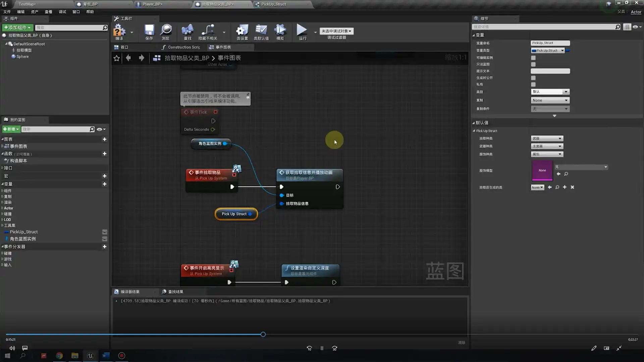
Task: Open Class Settings from toolbar
Action: point(242,31)
